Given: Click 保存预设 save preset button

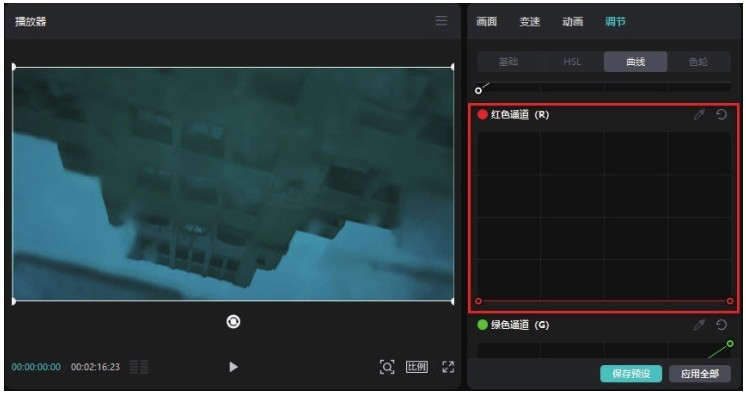Looking at the screenshot, I should pos(631,373).
